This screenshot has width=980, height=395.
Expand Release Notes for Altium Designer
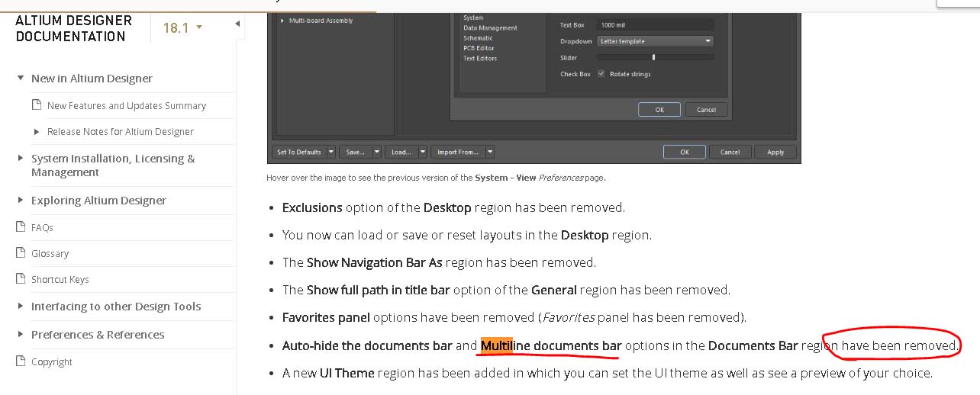click(37, 131)
